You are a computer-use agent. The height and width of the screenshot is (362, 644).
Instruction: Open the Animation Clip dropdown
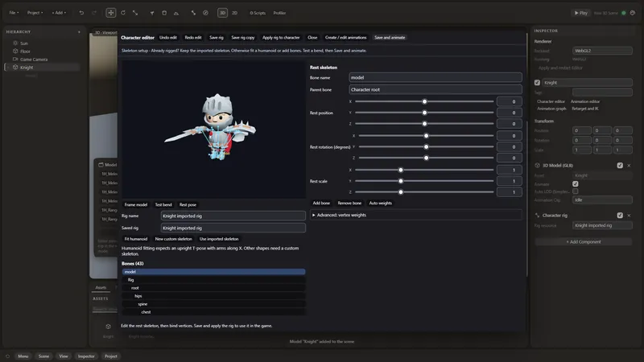(x=602, y=200)
